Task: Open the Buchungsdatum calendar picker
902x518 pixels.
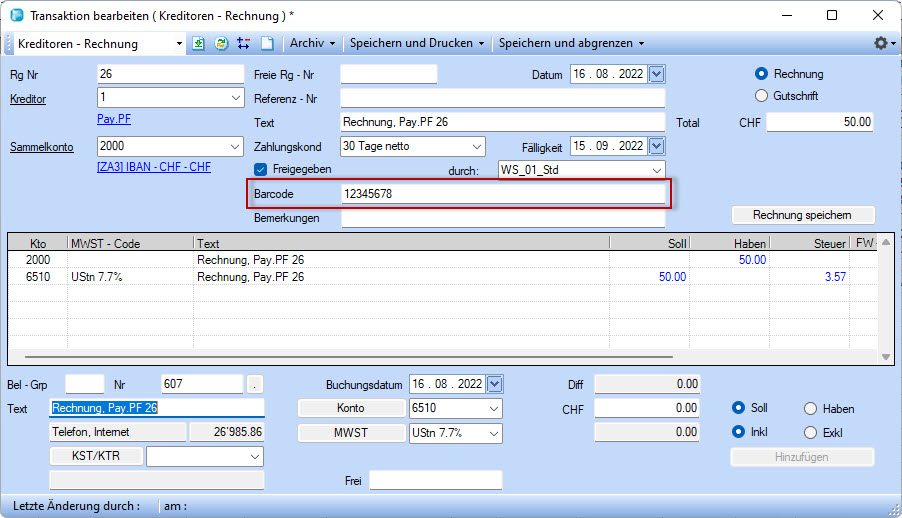Action: point(494,384)
